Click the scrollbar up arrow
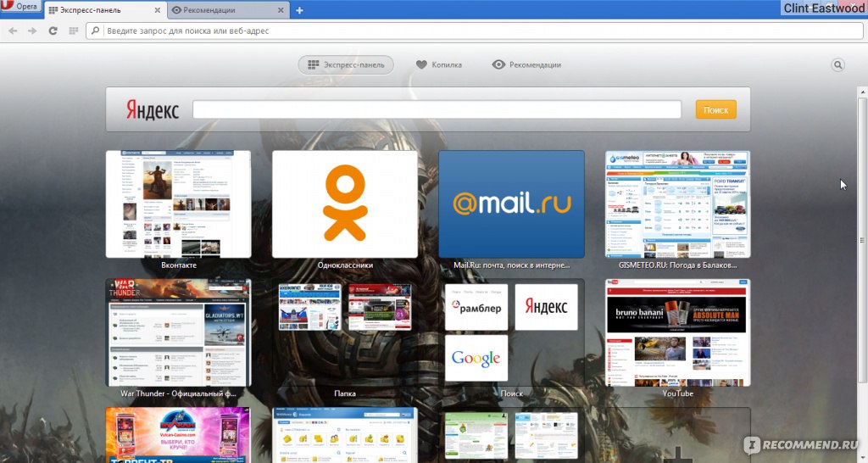 coord(862,91)
